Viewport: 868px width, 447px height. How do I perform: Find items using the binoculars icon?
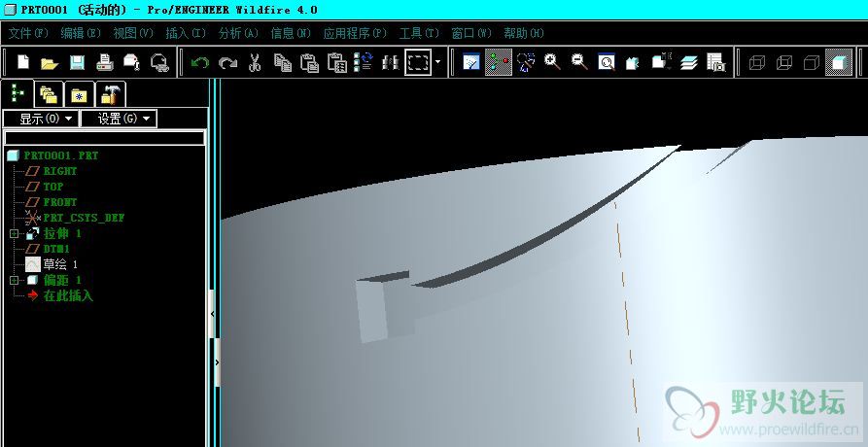[x=391, y=62]
